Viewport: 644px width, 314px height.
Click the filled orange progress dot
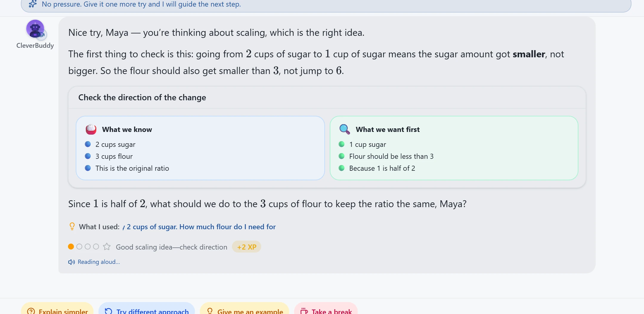pos(71,247)
